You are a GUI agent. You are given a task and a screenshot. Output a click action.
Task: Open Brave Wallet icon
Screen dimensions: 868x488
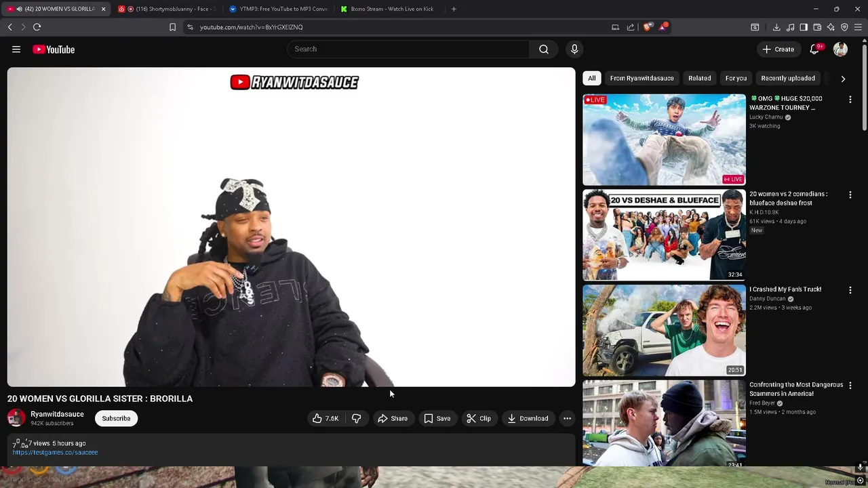tap(817, 27)
